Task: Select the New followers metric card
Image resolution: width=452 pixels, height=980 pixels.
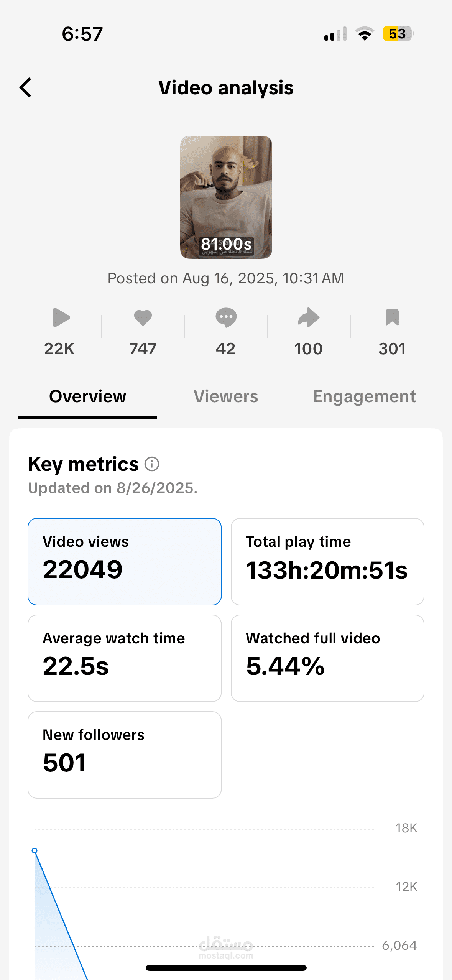Action: click(125, 755)
